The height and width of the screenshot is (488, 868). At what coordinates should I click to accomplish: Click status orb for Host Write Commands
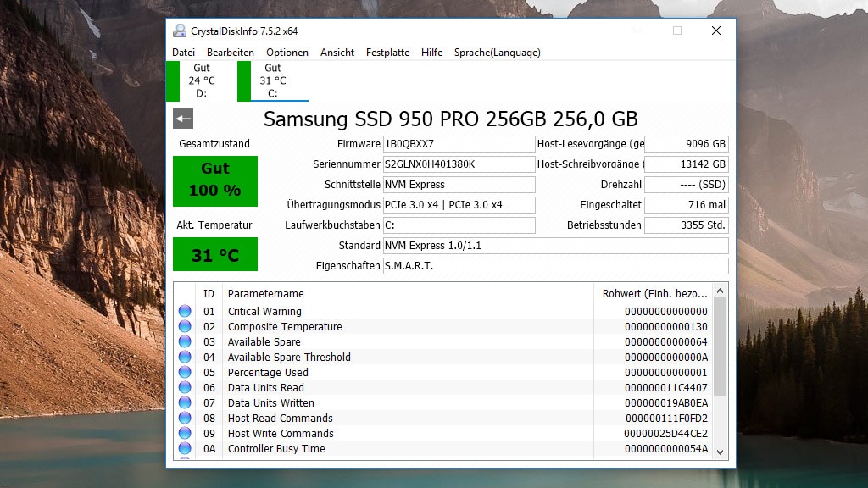click(x=185, y=433)
